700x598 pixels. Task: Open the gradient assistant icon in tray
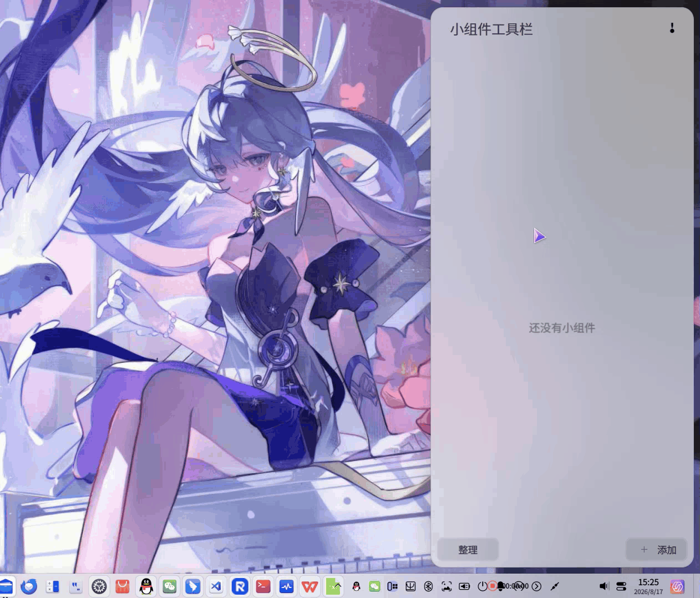tap(677, 586)
